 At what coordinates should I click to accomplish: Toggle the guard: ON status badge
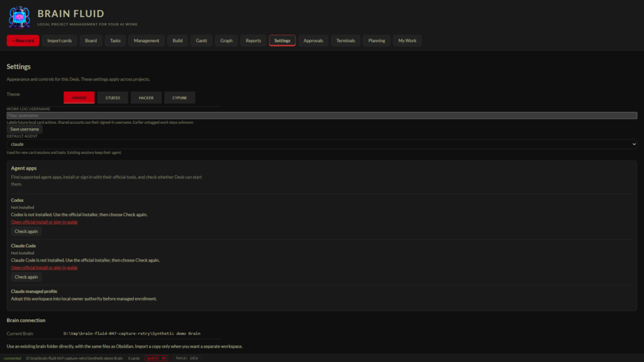tap(157, 358)
